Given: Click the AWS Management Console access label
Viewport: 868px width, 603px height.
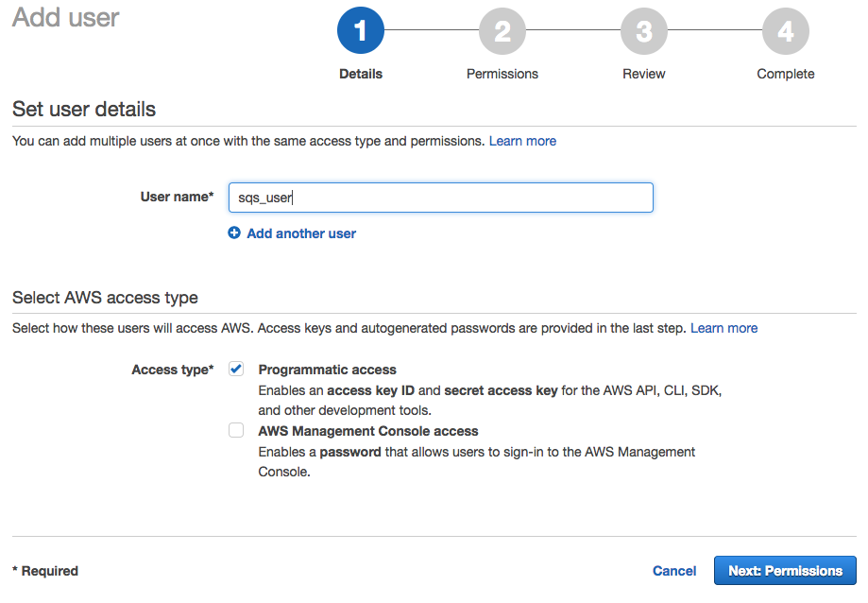Looking at the screenshot, I should pyautogui.click(x=368, y=431).
